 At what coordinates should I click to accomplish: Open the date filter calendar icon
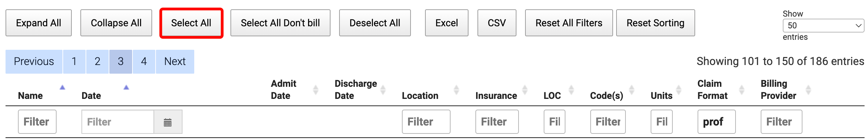[x=168, y=122]
